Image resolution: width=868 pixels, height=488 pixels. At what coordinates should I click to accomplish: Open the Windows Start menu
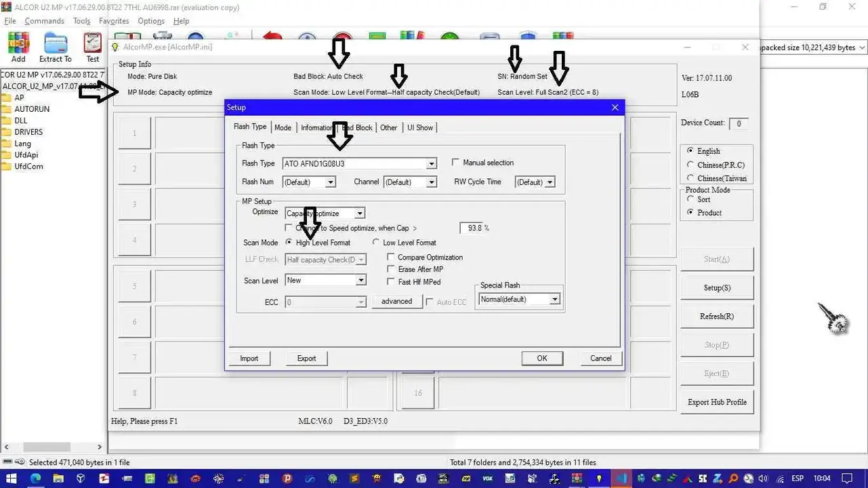(12, 479)
